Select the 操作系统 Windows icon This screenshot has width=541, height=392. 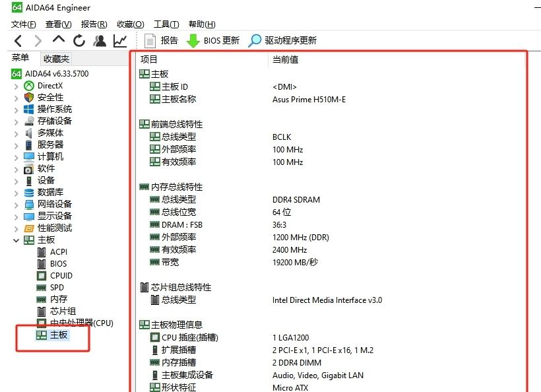coord(28,110)
